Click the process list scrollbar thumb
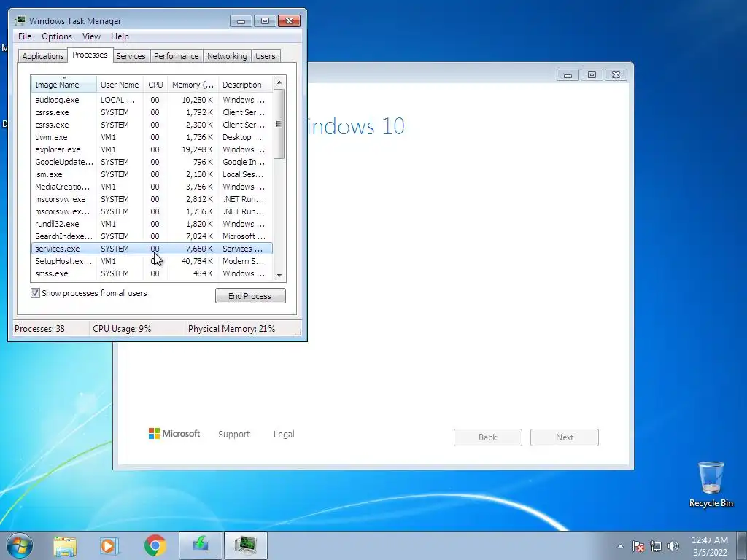The image size is (747, 560). 279,124
